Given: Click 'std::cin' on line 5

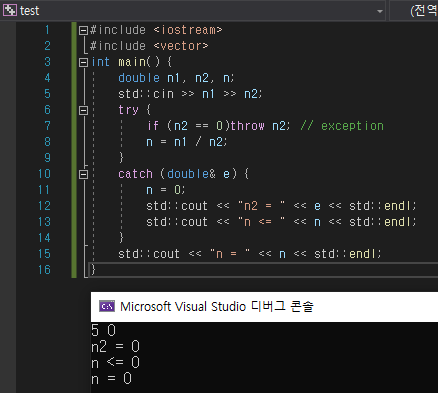Looking at the screenshot, I should click(x=146, y=94).
